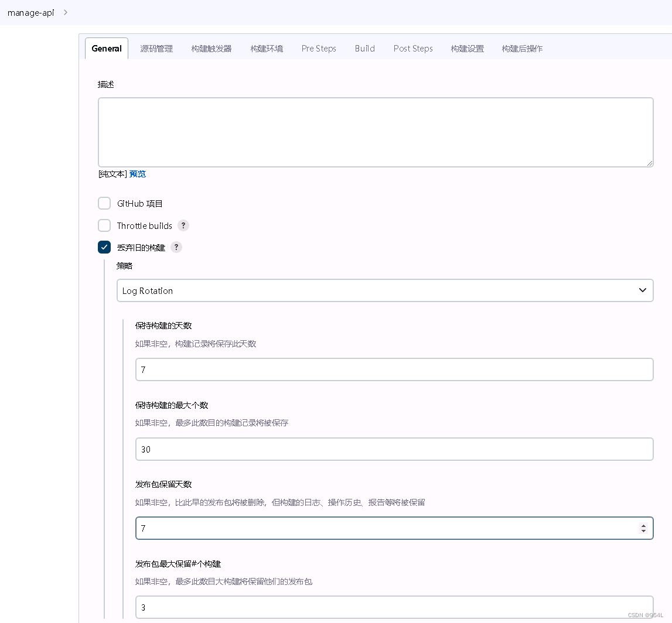Viewport: 672px width, 623px height.
Task: Click breadcrumb chevron after manage-api
Action: pos(65,12)
